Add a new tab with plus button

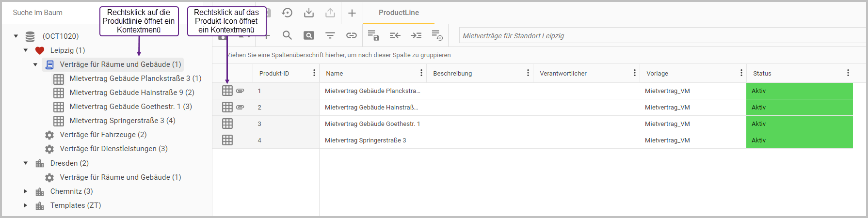click(352, 13)
